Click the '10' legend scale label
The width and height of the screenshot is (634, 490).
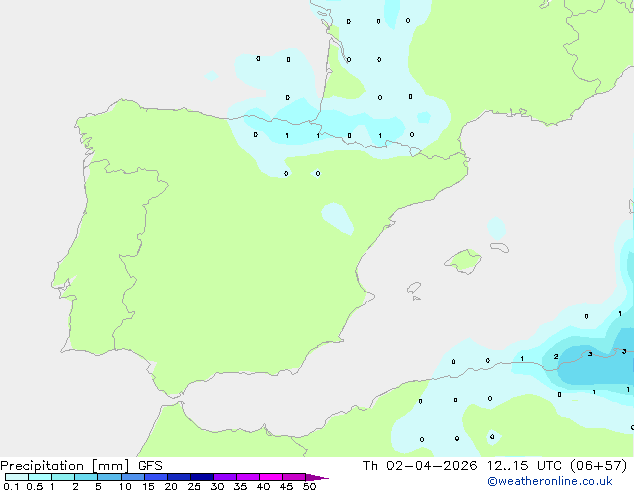125,486
